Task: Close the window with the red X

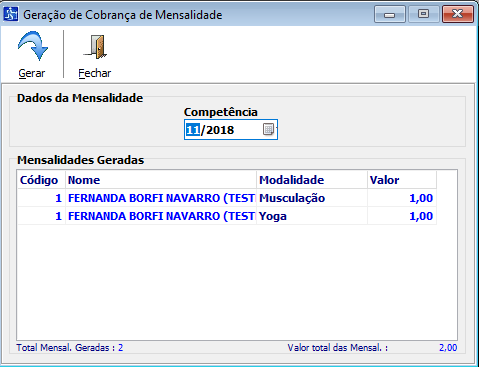Action: (x=458, y=14)
